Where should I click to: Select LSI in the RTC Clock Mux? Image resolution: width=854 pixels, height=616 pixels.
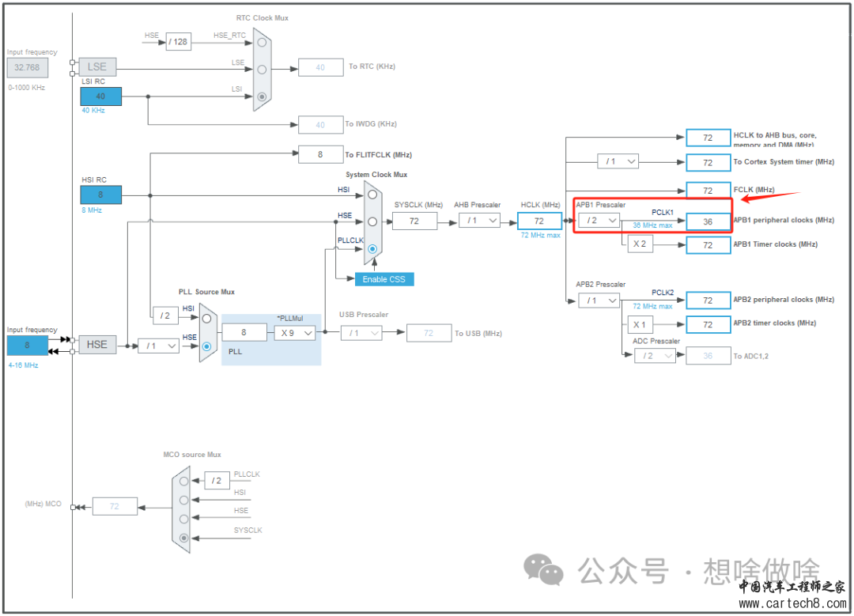coord(261,95)
